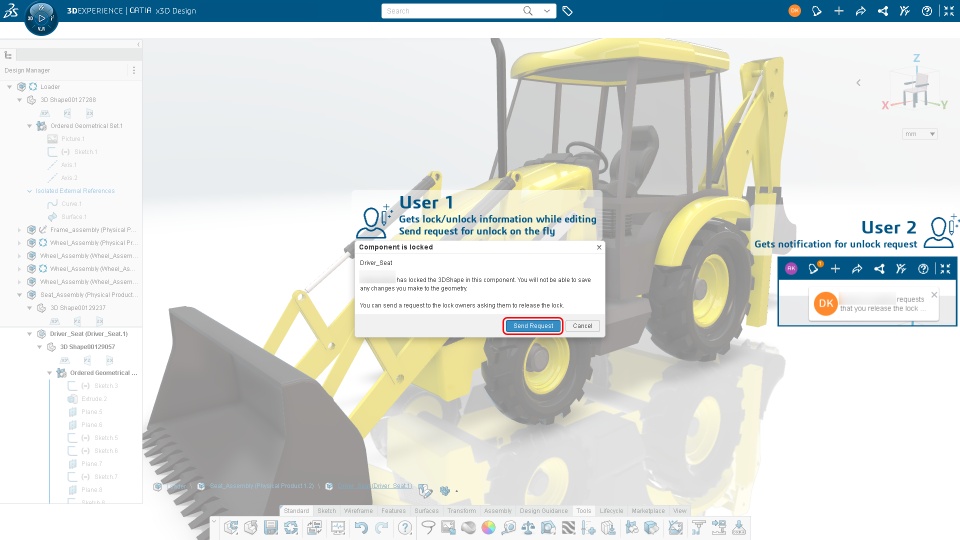This screenshot has width=960, height=540.
Task: Click the Driver_Seat breadcrumb link
Action: tap(374, 486)
